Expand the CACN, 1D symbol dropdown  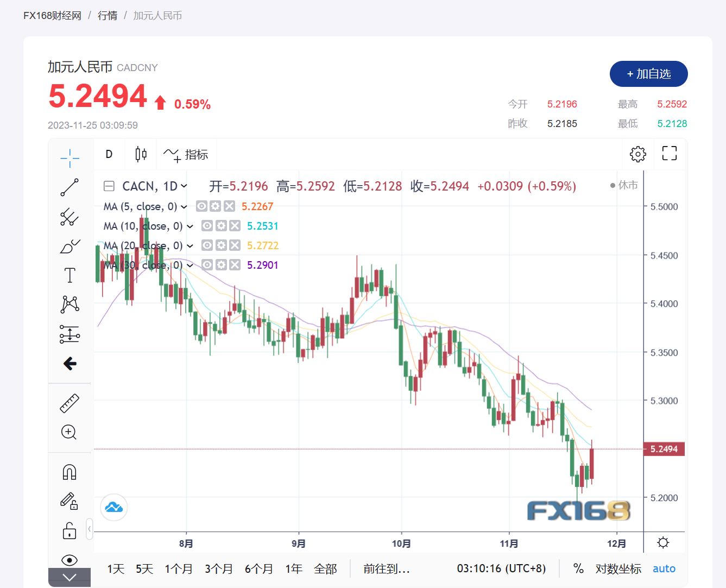pos(184,186)
